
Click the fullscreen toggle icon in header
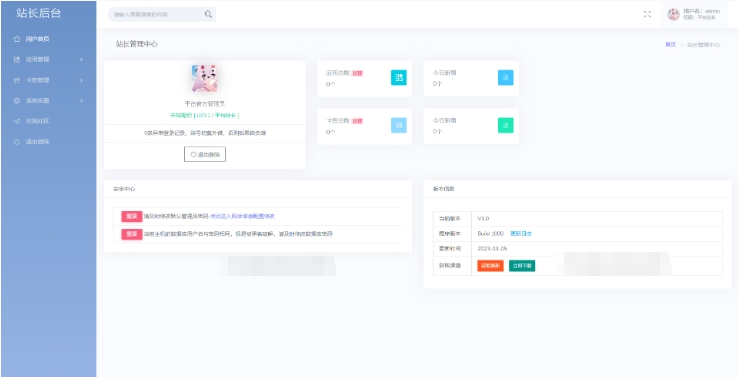pos(647,14)
